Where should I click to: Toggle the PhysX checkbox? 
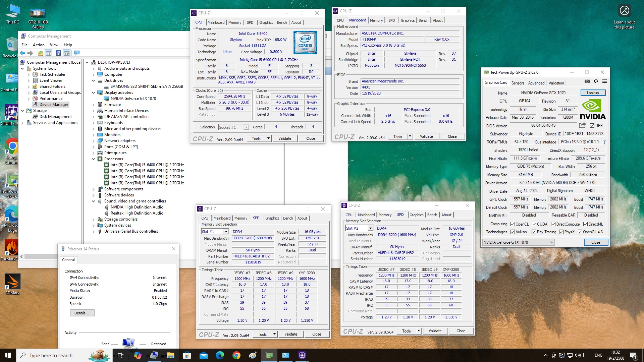point(561,232)
